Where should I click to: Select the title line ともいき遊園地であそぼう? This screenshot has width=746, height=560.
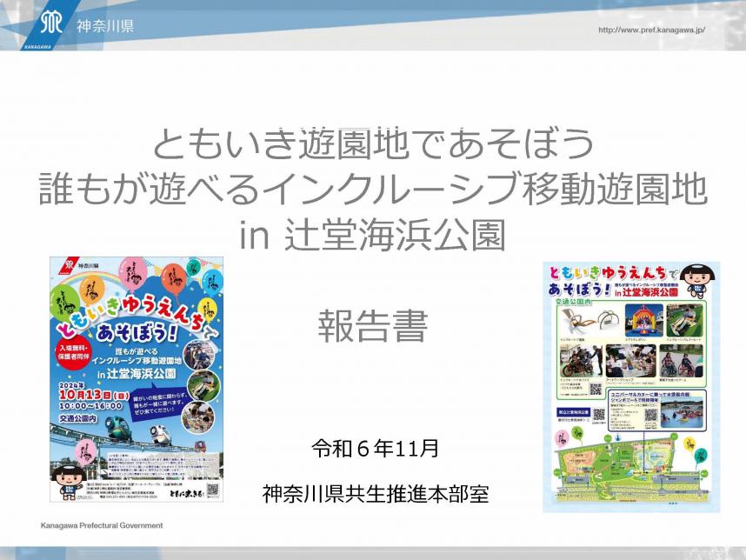(373, 142)
